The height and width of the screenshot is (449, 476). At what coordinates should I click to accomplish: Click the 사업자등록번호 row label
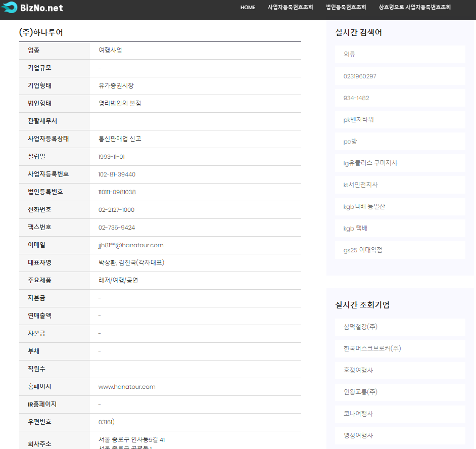(49, 174)
